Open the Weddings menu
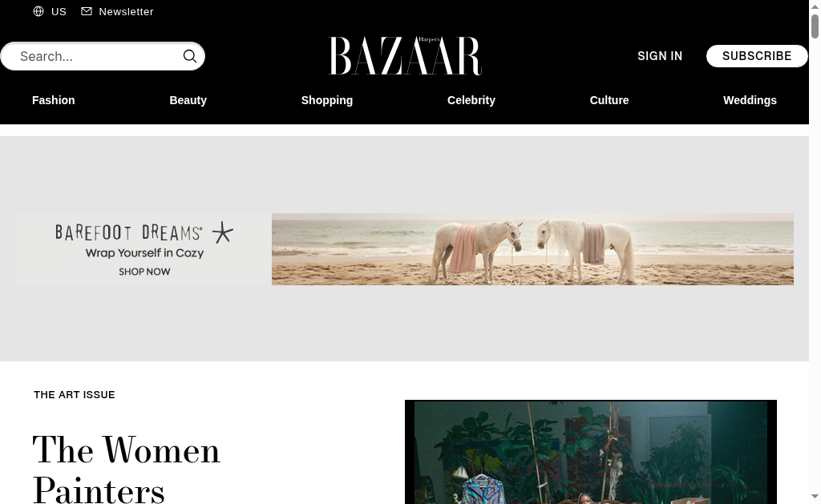 point(750,100)
